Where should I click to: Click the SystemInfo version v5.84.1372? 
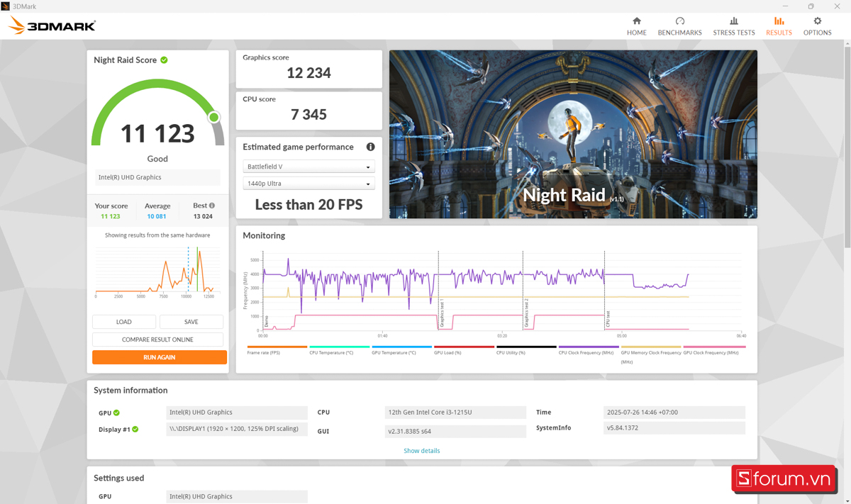point(674,428)
